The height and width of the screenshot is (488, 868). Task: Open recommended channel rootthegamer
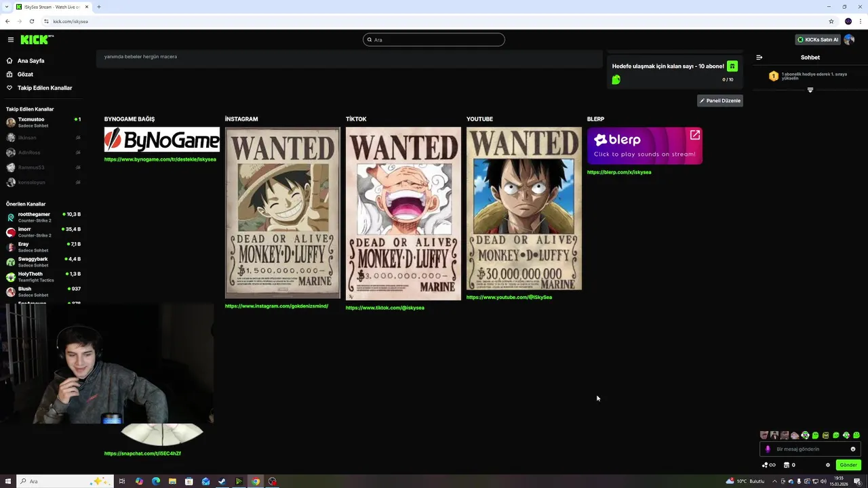point(43,217)
